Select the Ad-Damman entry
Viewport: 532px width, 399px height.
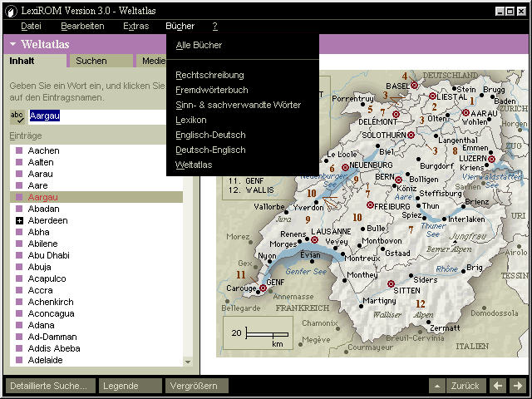(x=52, y=337)
